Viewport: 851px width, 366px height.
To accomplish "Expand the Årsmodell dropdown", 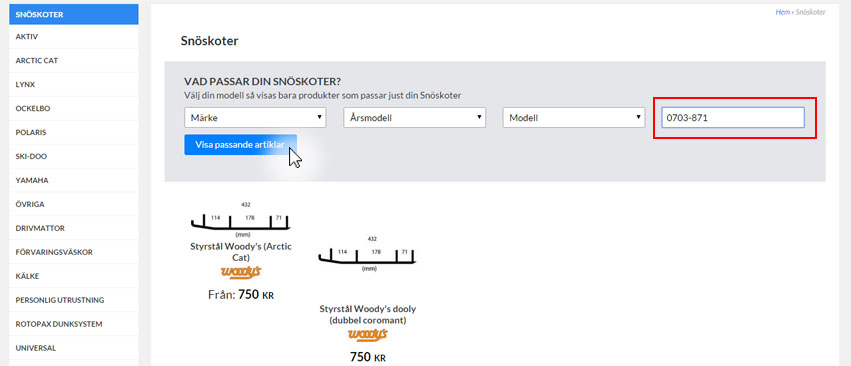I will tap(414, 118).
